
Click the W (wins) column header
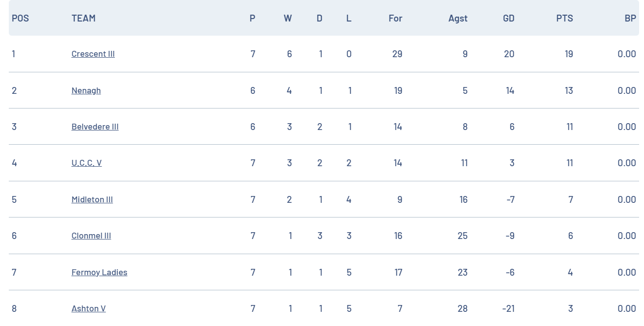(x=288, y=18)
